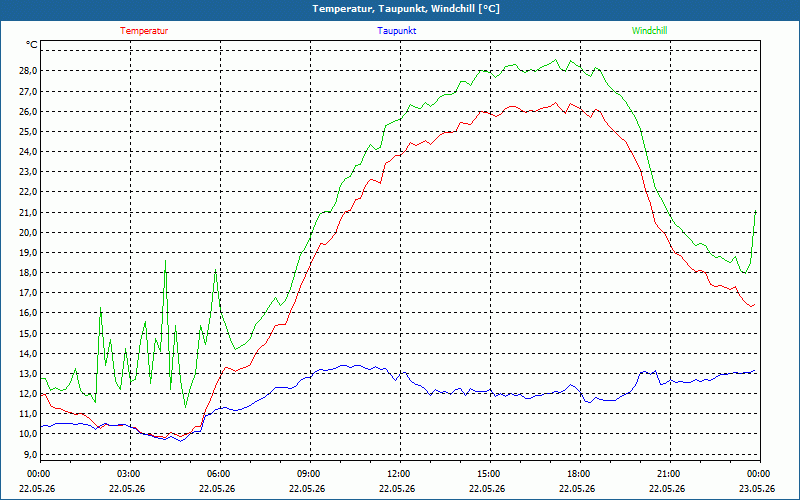Click the '22.05.26' date beneath 12:00

(x=397, y=488)
